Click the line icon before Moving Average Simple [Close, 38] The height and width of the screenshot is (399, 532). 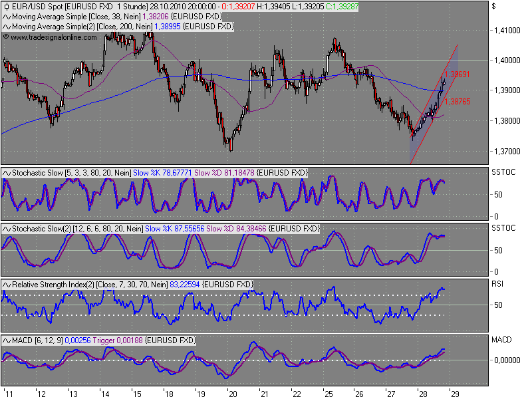(x=7, y=17)
